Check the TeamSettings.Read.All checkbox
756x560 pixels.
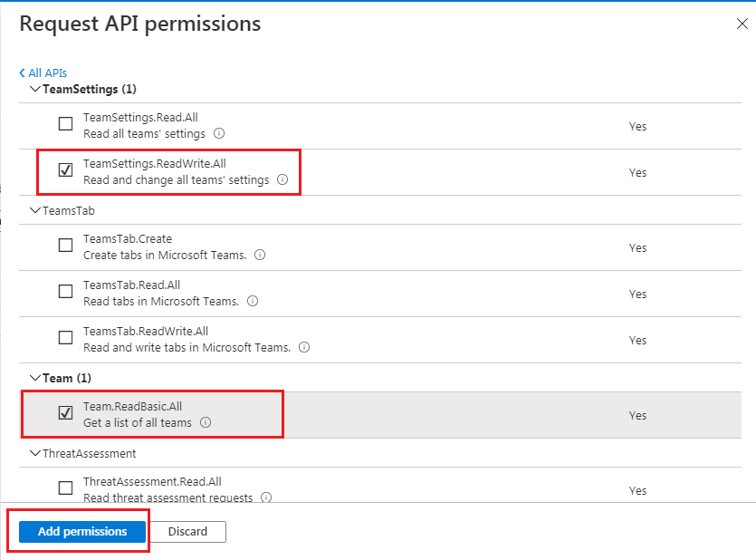(65, 123)
